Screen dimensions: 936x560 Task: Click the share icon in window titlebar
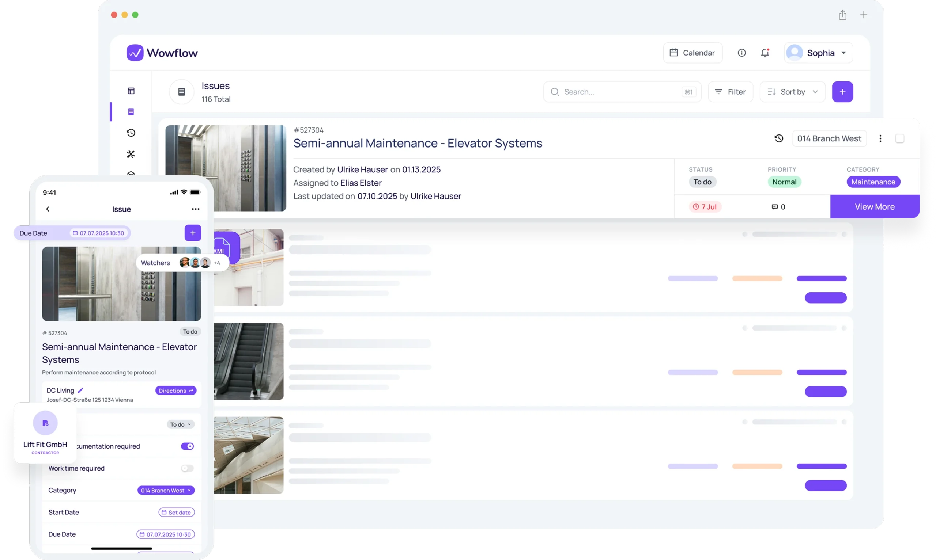click(842, 15)
